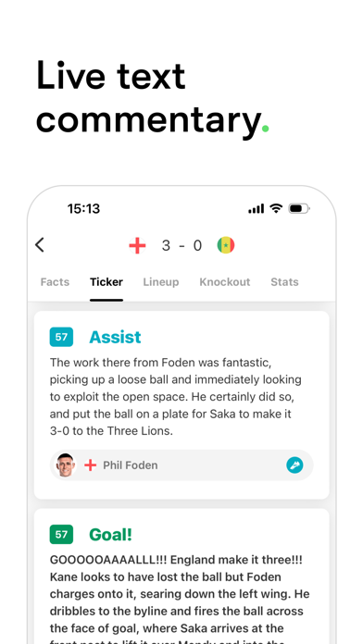Tap the green 57 minute badge
The height and width of the screenshot is (644, 363).
tap(61, 534)
